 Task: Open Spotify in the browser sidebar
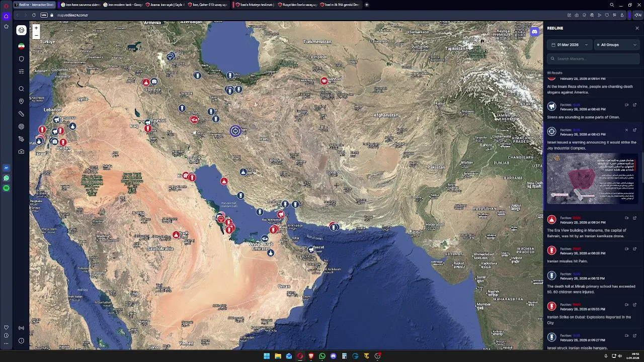(x=6, y=188)
